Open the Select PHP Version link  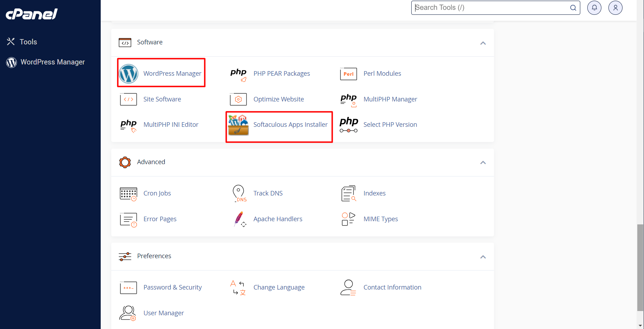(x=390, y=125)
